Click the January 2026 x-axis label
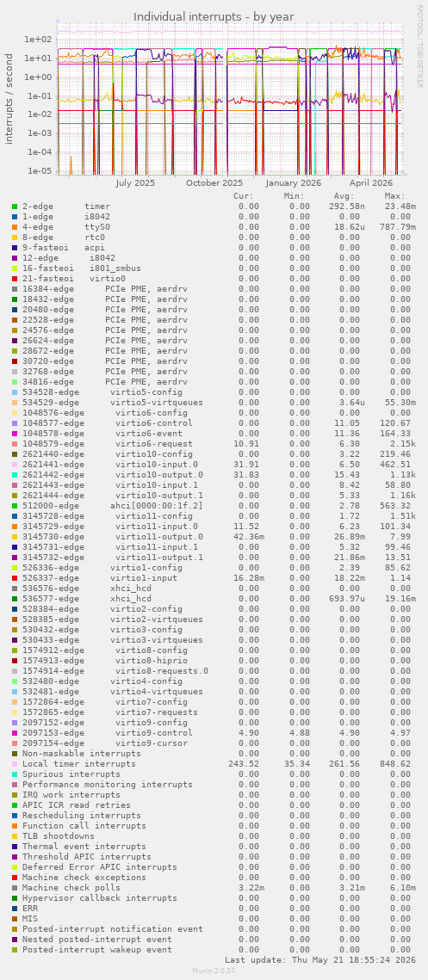The height and width of the screenshot is (980, 428). pos(294,183)
